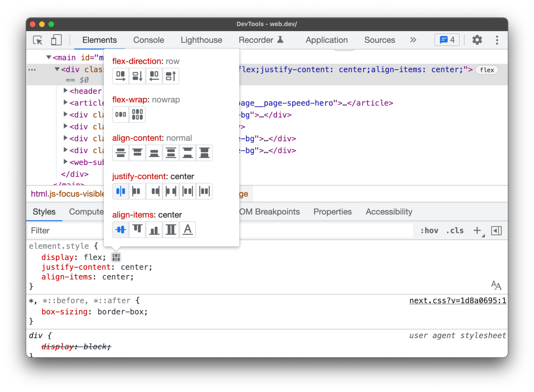Expand the header element node
Screen dimensions: 534x392
point(65,91)
